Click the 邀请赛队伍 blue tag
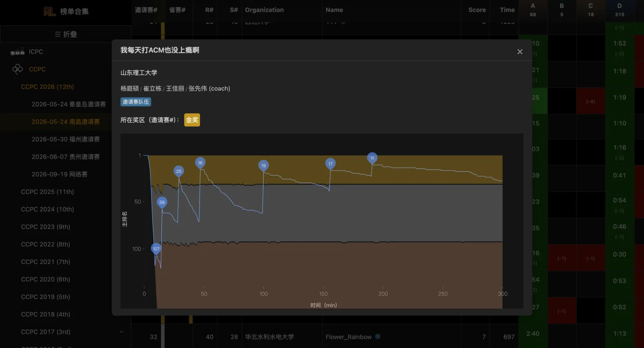Image resolution: width=644 pixels, height=348 pixels. pyautogui.click(x=136, y=102)
